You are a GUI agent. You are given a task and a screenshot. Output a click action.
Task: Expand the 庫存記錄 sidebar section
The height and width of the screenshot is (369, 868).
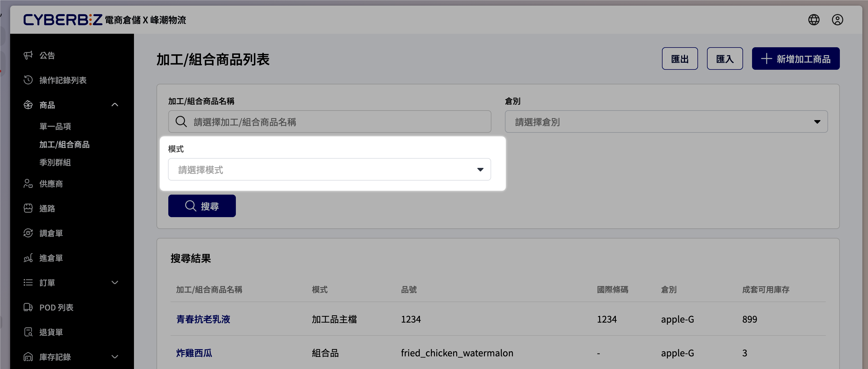click(72, 357)
